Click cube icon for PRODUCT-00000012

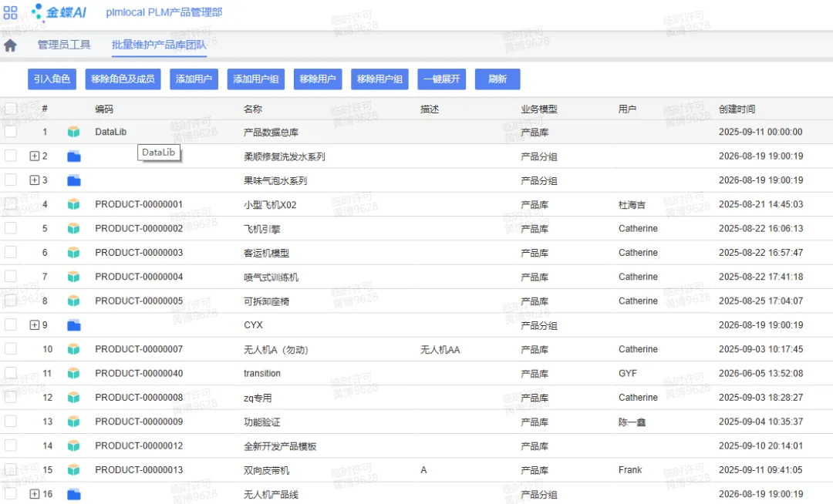(74, 445)
